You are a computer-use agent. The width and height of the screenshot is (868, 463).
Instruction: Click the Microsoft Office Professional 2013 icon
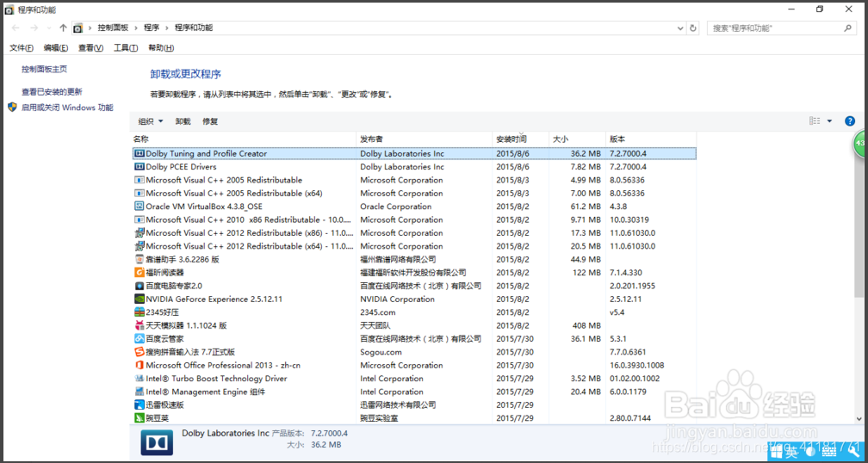pyautogui.click(x=139, y=365)
